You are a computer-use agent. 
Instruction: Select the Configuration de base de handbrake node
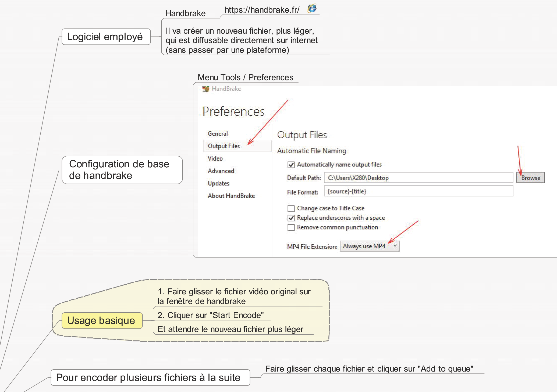coord(122,170)
